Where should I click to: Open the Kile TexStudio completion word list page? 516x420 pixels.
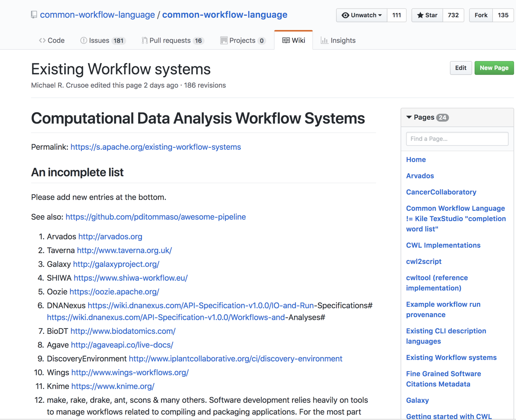pos(456,219)
